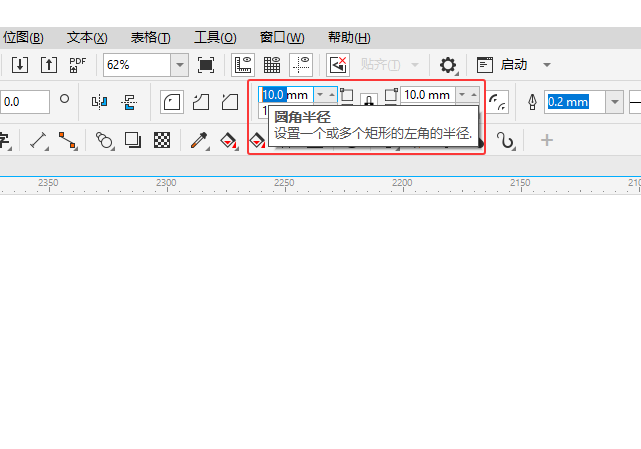Toggle the edit corners together lock

coord(369,99)
